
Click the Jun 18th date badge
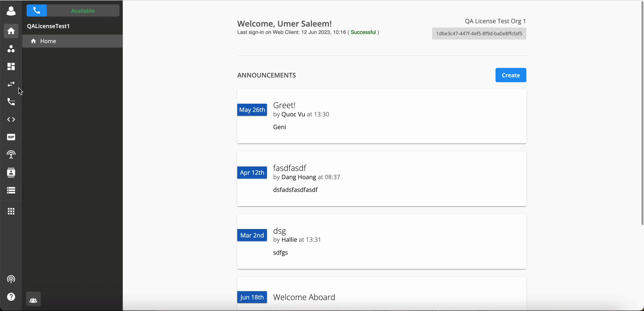tap(252, 297)
